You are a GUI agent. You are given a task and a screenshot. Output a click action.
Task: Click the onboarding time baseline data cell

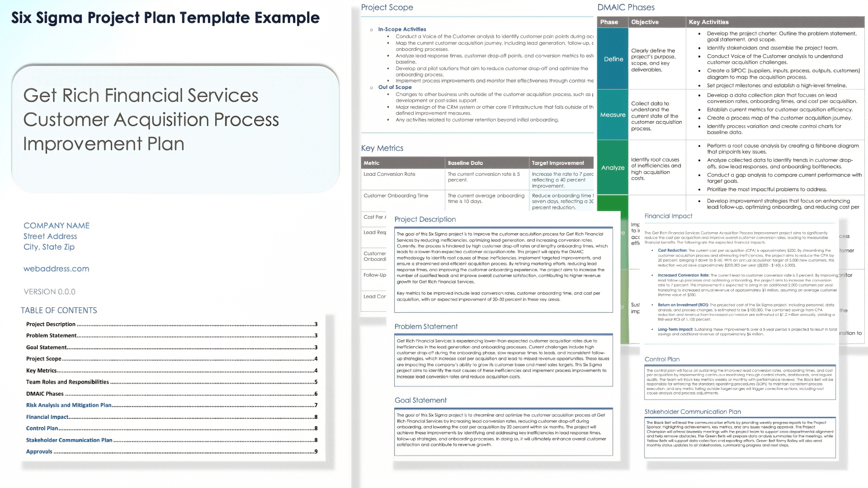487,201
